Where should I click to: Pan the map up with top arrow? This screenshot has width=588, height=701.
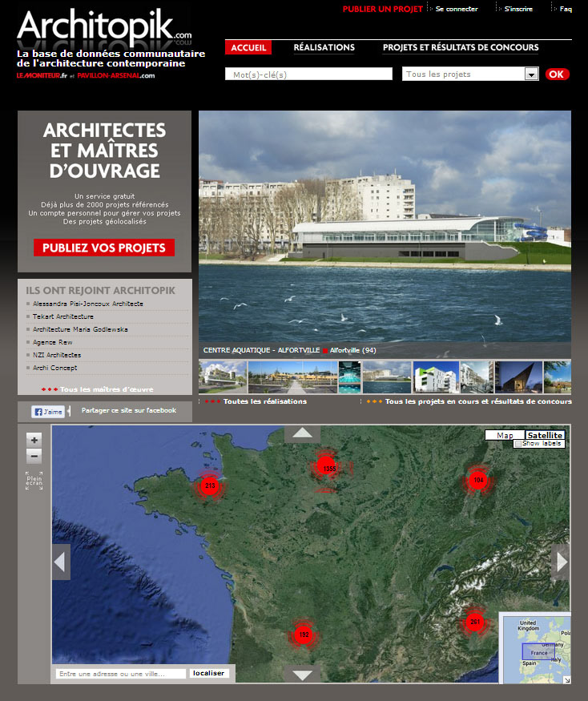[302, 433]
